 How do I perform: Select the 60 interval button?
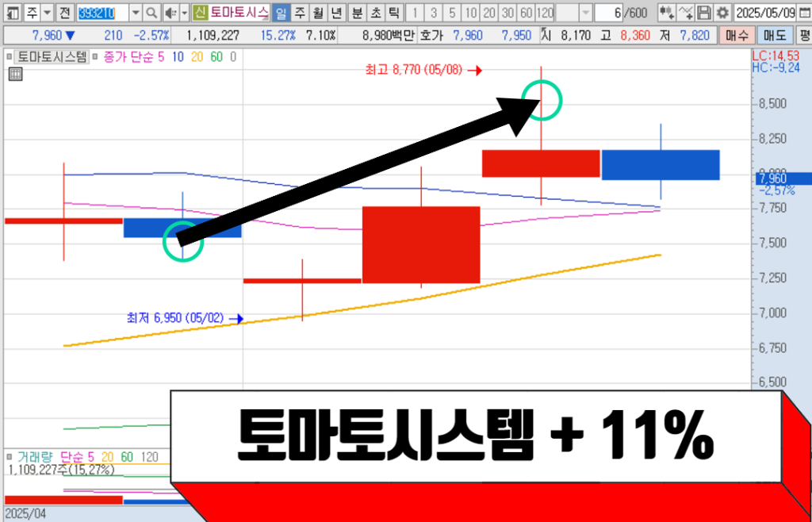[527, 12]
